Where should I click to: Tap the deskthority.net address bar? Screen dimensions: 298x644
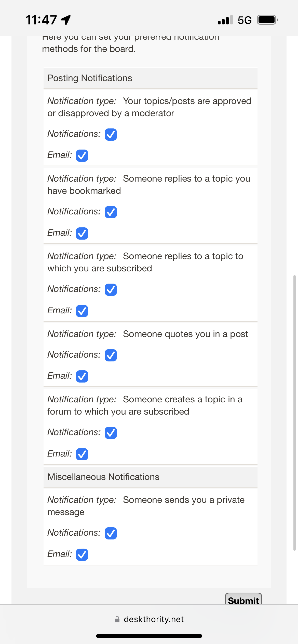(154, 619)
